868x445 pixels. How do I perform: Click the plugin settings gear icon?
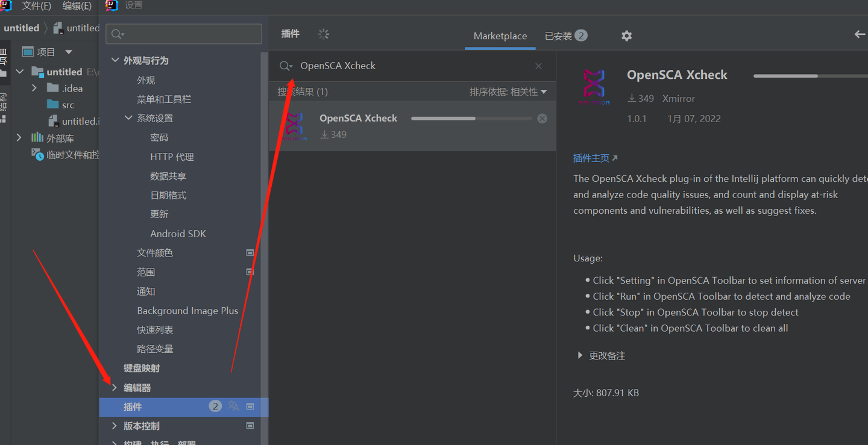tap(627, 36)
